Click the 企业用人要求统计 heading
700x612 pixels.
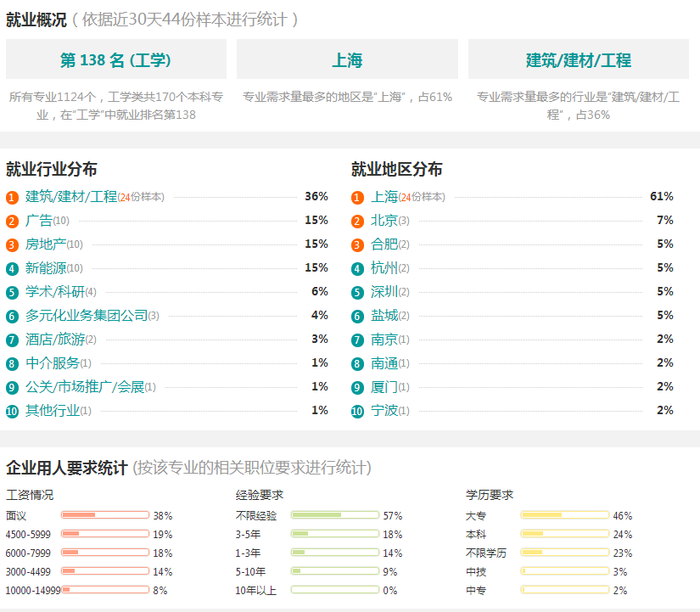(x=67, y=468)
